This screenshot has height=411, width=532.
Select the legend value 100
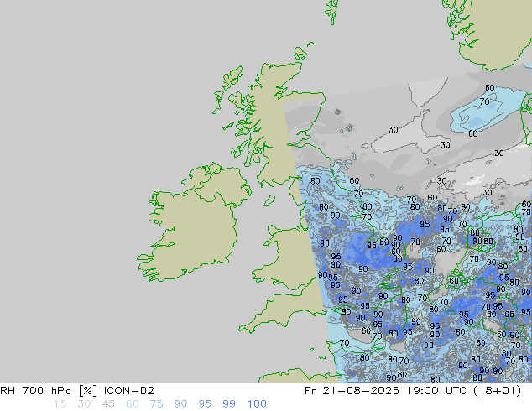pyautogui.click(x=257, y=404)
